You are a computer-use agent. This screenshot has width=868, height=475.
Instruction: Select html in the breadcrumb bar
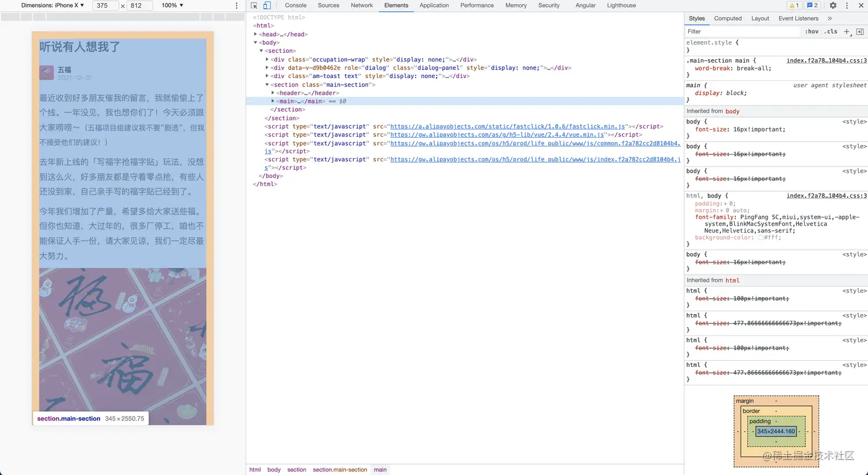tap(255, 470)
